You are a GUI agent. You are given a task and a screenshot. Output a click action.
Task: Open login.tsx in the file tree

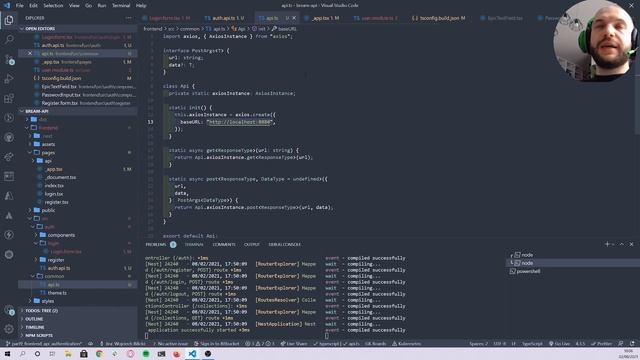(53, 194)
